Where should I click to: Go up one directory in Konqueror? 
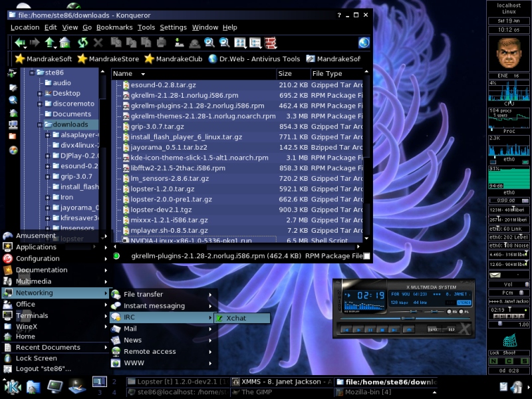pos(49,43)
